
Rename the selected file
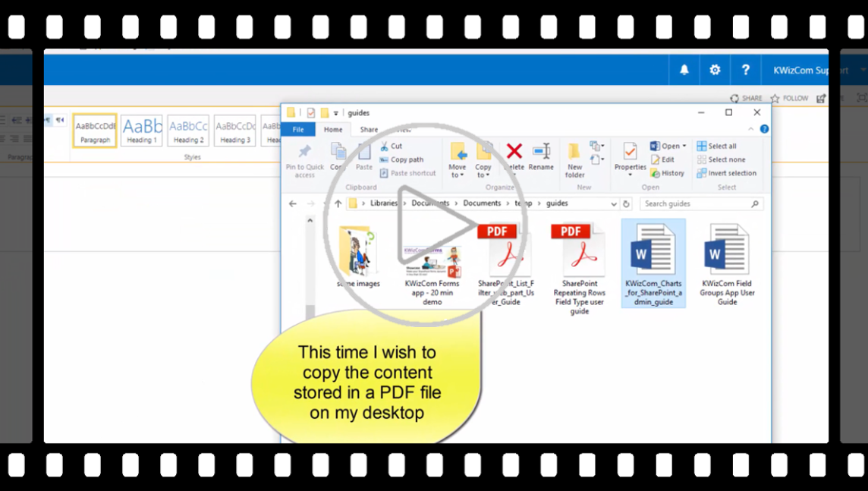tap(541, 157)
